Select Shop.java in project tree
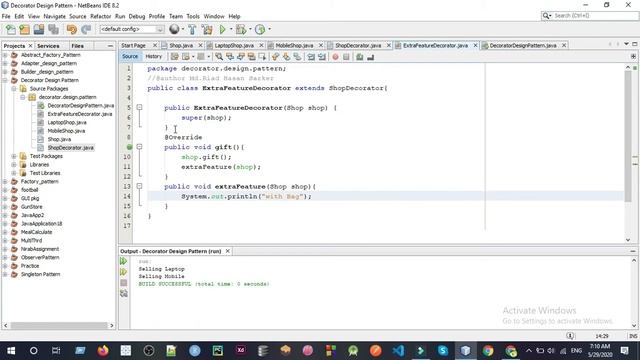Image resolution: width=640 pixels, height=360 pixels. pyautogui.click(x=59, y=140)
